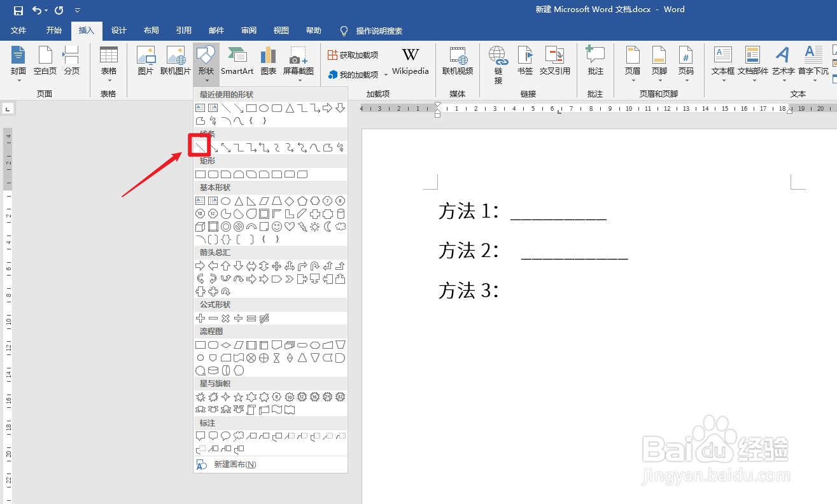Choose the heart shape in 基本形状
The image size is (837, 504).
290,227
